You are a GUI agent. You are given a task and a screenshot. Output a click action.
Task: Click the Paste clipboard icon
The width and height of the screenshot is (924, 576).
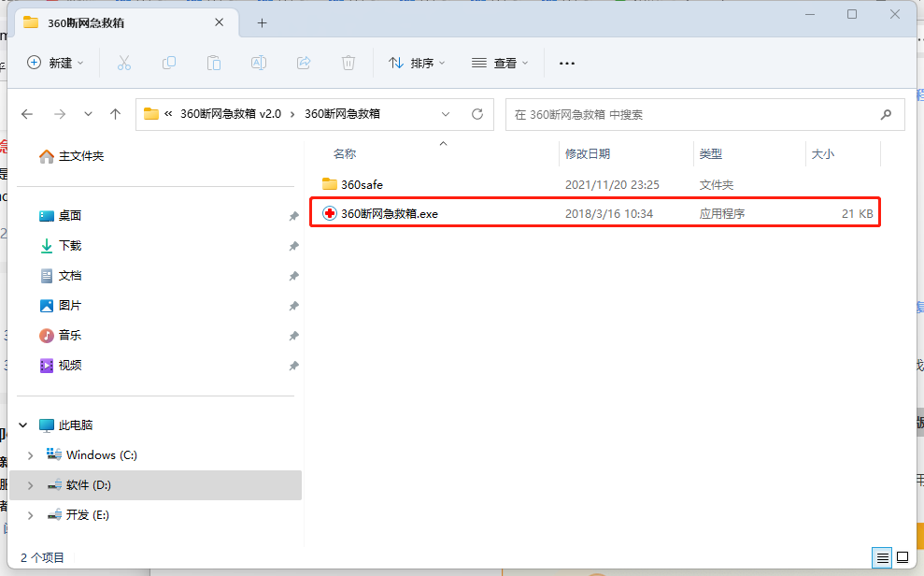[x=214, y=63]
